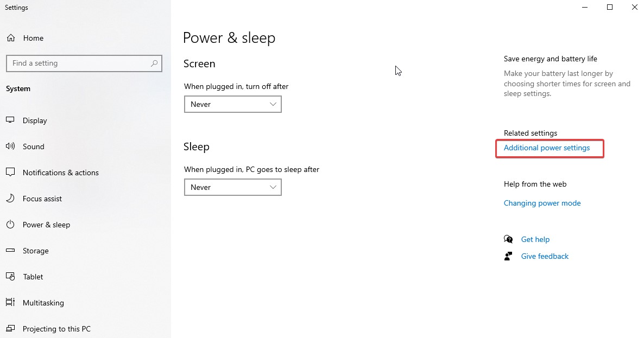
Task: Open the PC sleep time dropdown
Action: click(x=232, y=187)
